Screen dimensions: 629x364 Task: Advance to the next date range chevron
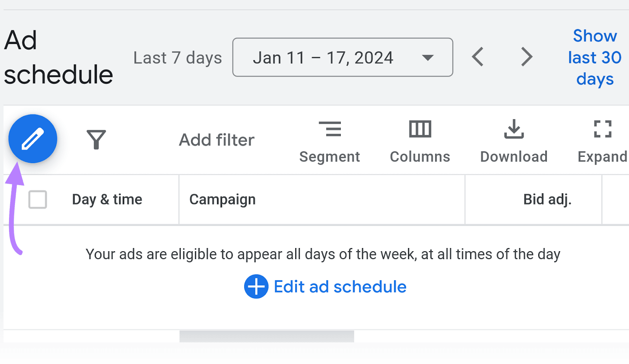click(x=526, y=57)
